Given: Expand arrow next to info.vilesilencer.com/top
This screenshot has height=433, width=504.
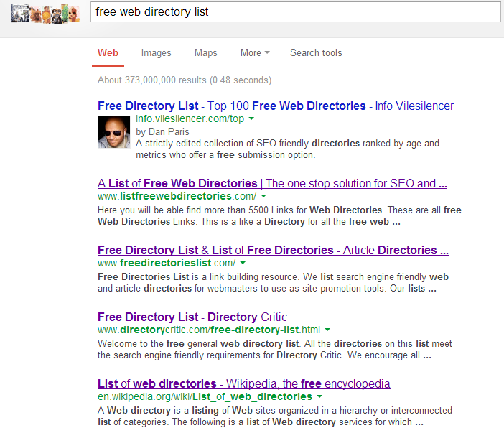Looking at the screenshot, I should (251, 118).
